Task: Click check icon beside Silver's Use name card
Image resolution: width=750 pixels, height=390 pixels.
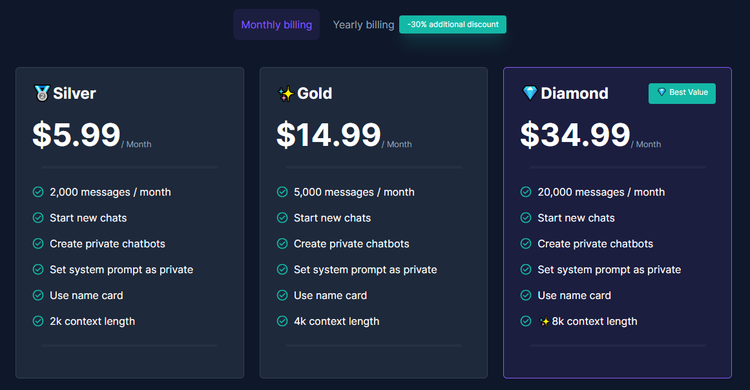Action: tap(38, 295)
